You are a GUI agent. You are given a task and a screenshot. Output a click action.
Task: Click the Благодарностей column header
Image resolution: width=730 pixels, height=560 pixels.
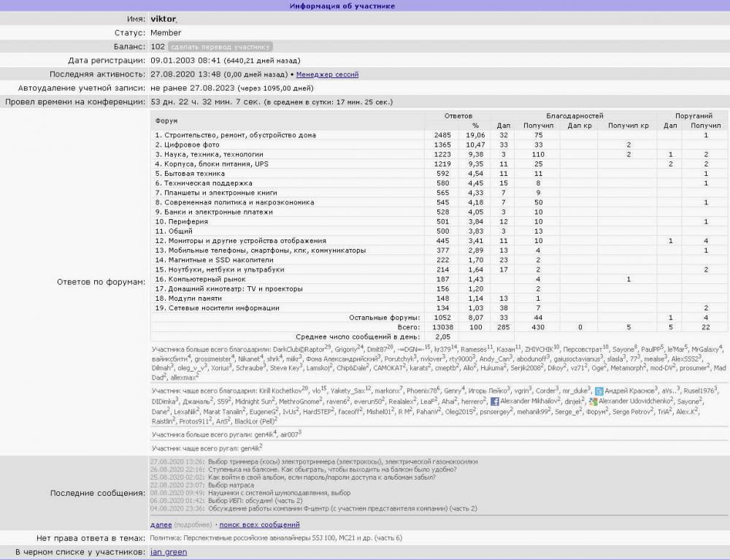pos(575,116)
